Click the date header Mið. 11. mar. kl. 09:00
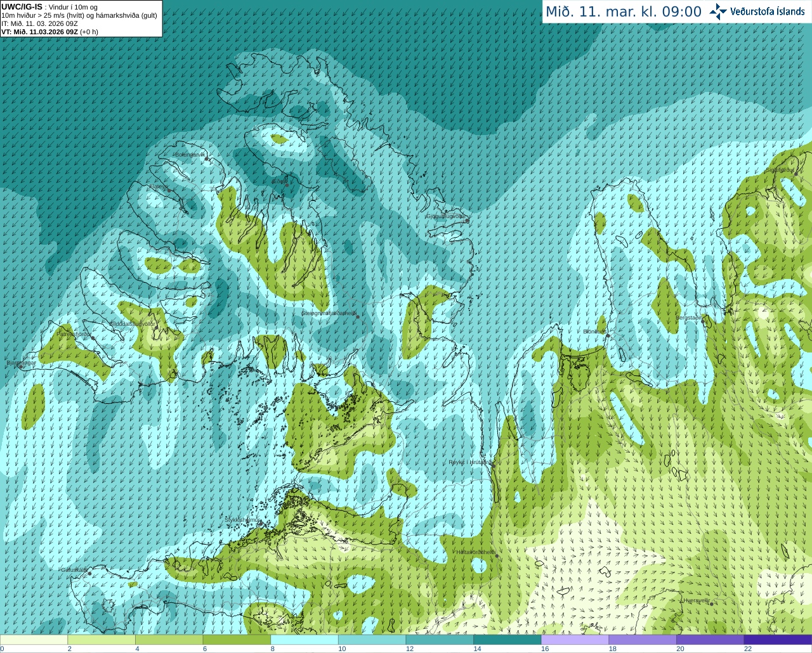 pyautogui.click(x=624, y=12)
